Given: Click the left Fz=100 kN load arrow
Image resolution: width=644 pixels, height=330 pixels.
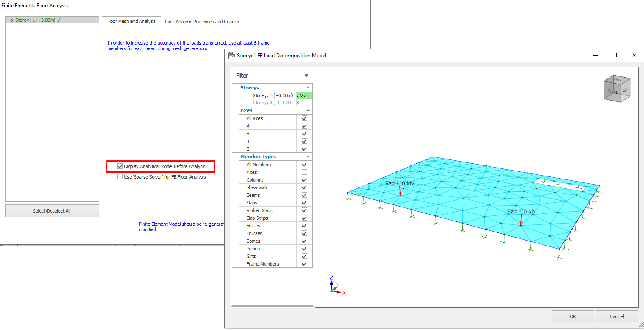Looking at the screenshot, I should coord(400,191).
